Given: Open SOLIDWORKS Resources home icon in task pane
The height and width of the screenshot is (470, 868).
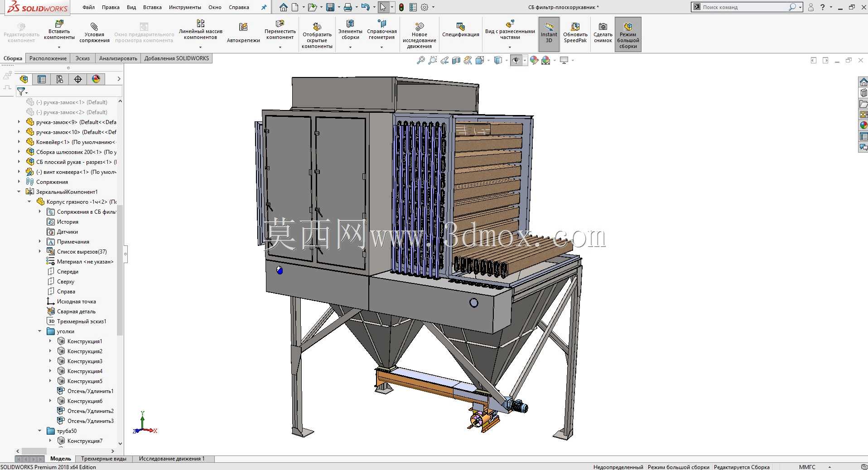Looking at the screenshot, I should click(x=863, y=82).
